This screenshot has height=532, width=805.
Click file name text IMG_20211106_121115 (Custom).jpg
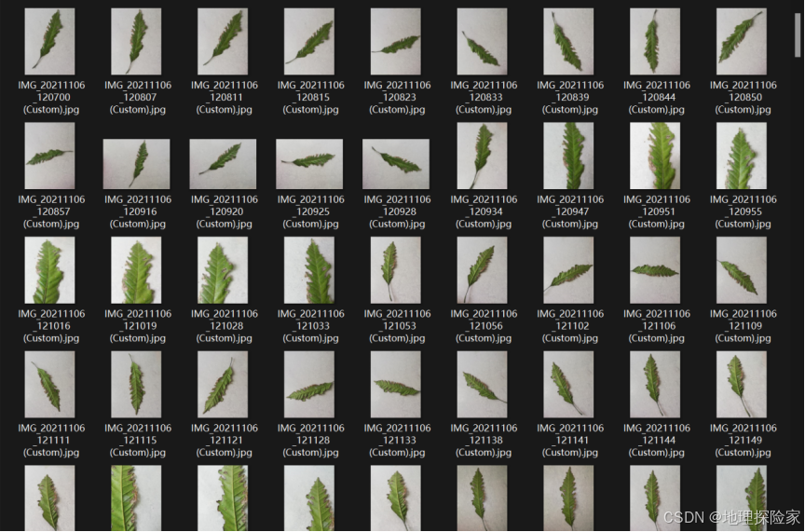tap(138, 440)
